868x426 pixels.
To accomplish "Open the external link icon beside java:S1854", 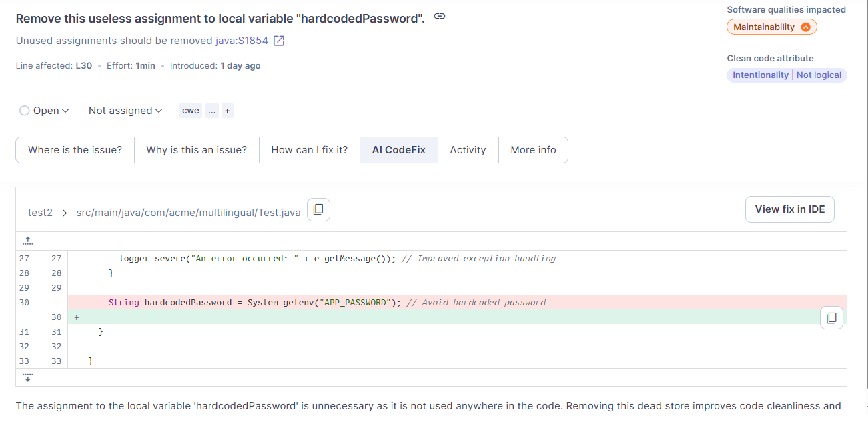I will pos(279,41).
